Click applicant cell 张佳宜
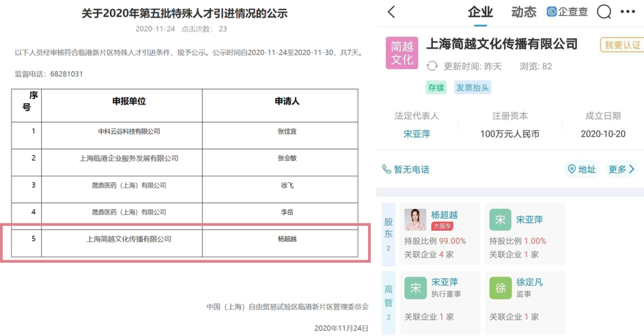The width and height of the screenshot is (644, 336). pos(287,131)
